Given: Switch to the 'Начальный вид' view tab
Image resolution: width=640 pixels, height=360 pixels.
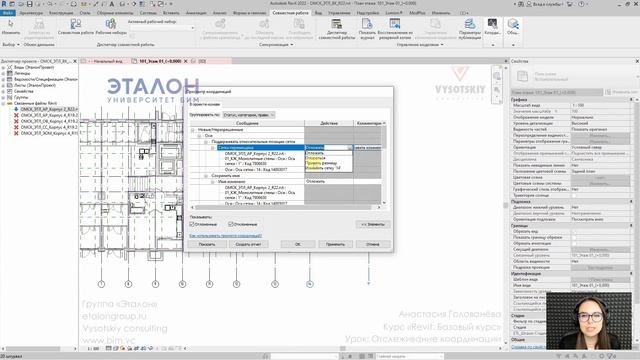Looking at the screenshot, I should tap(107, 61).
